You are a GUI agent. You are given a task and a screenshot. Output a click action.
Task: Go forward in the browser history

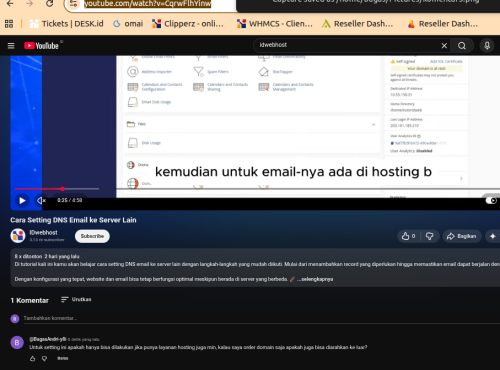(x=30, y=3)
